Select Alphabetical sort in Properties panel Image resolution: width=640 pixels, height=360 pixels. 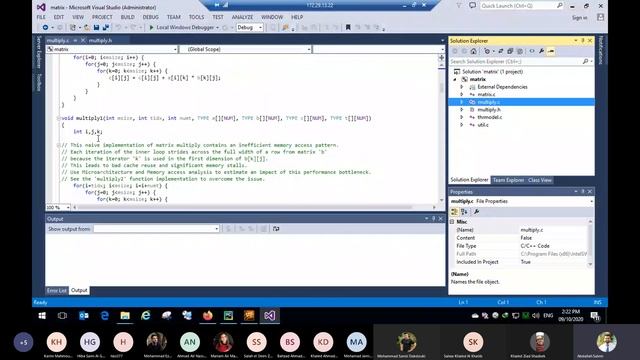[464, 211]
